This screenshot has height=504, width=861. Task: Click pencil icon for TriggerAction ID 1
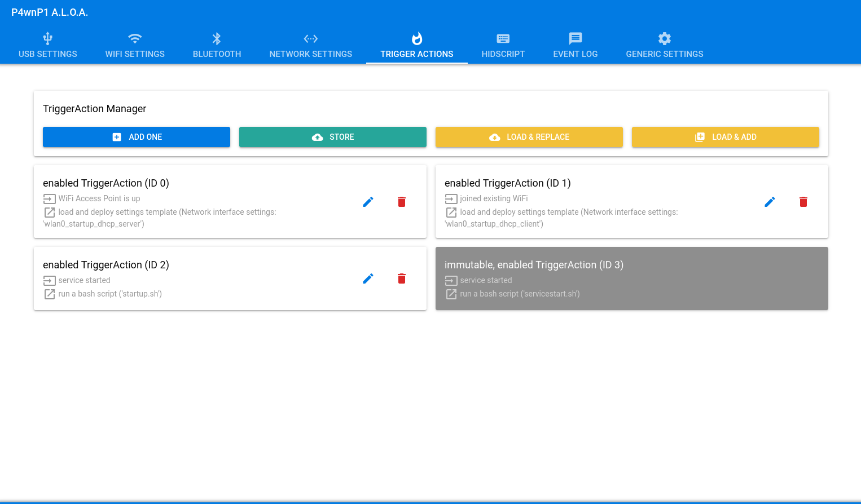[x=770, y=202]
